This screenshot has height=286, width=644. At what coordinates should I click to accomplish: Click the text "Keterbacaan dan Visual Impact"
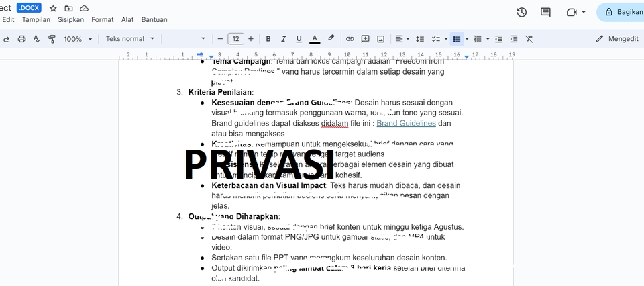[268, 185]
